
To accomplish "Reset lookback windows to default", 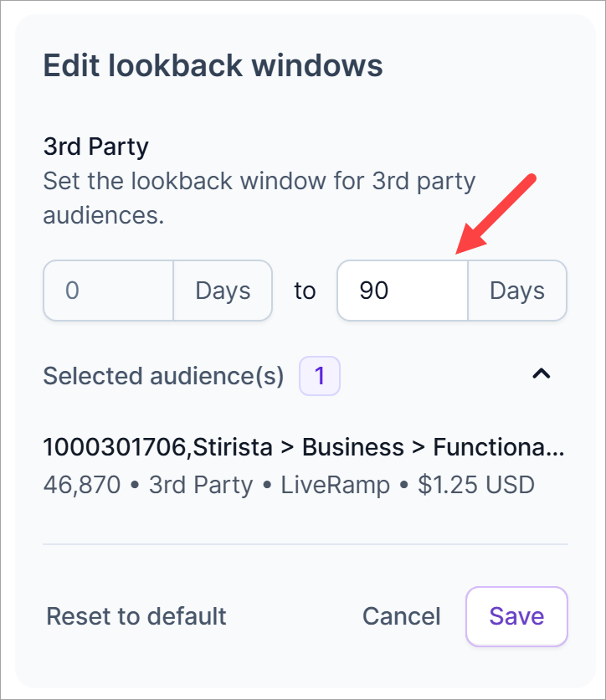I will click(x=136, y=616).
